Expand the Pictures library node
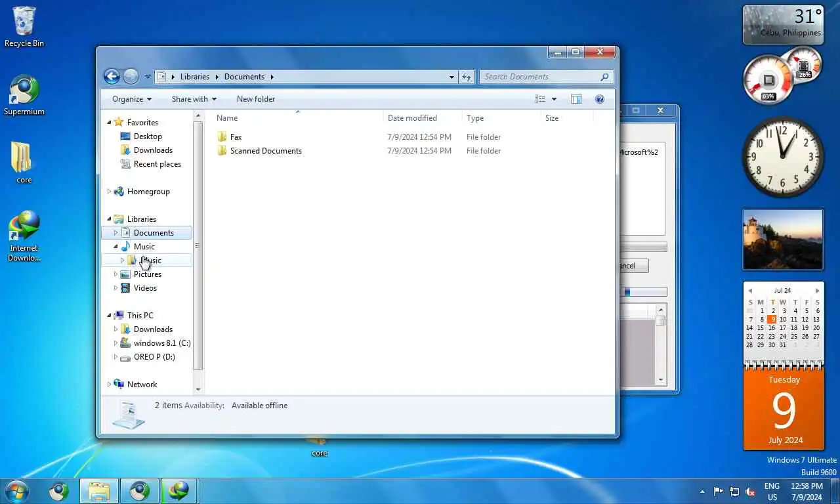 pos(115,274)
